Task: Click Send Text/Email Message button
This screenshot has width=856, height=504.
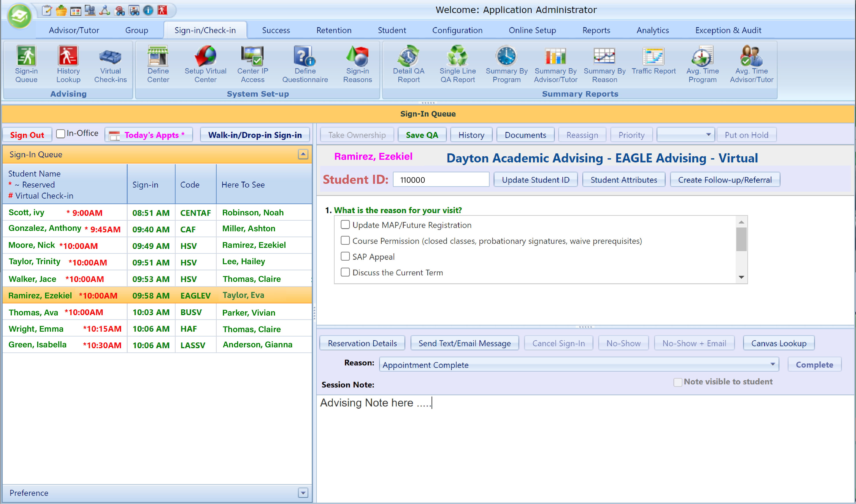Action: pos(464,343)
